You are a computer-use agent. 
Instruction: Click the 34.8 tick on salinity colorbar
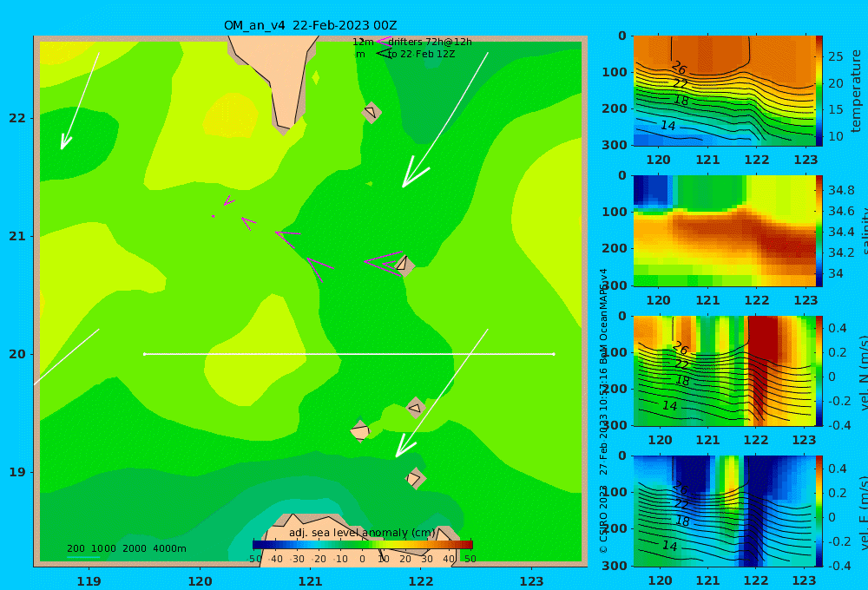[x=841, y=190]
